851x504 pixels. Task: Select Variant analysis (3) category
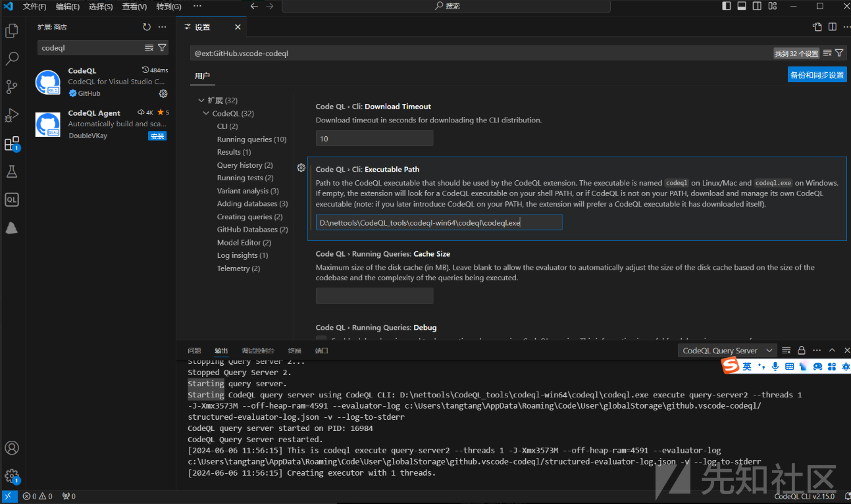[x=248, y=191]
